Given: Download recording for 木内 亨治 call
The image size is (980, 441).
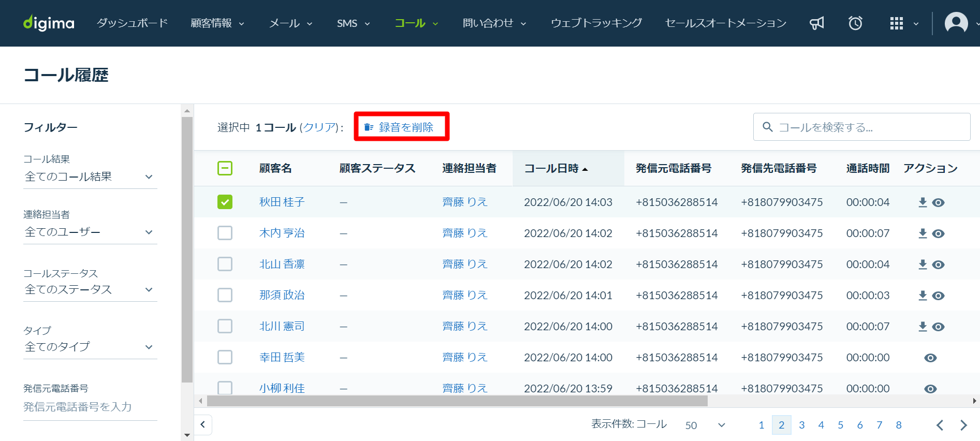Looking at the screenshot, I should (x=923, y=233).
